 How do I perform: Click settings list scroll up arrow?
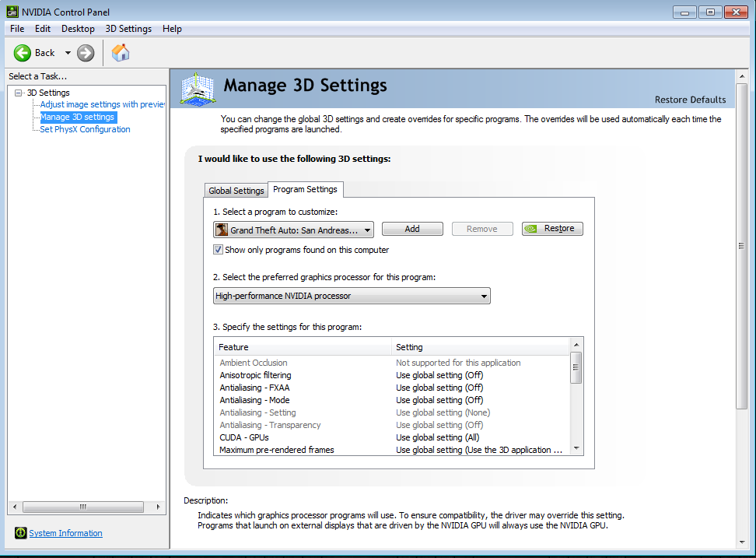576,345
